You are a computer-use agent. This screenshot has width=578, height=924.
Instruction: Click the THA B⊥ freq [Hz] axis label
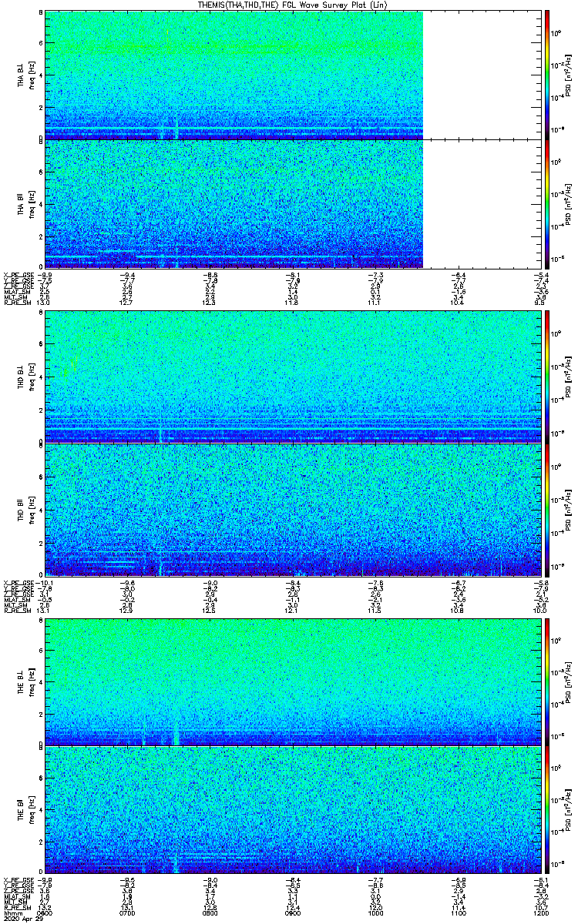tap(31, 75)
